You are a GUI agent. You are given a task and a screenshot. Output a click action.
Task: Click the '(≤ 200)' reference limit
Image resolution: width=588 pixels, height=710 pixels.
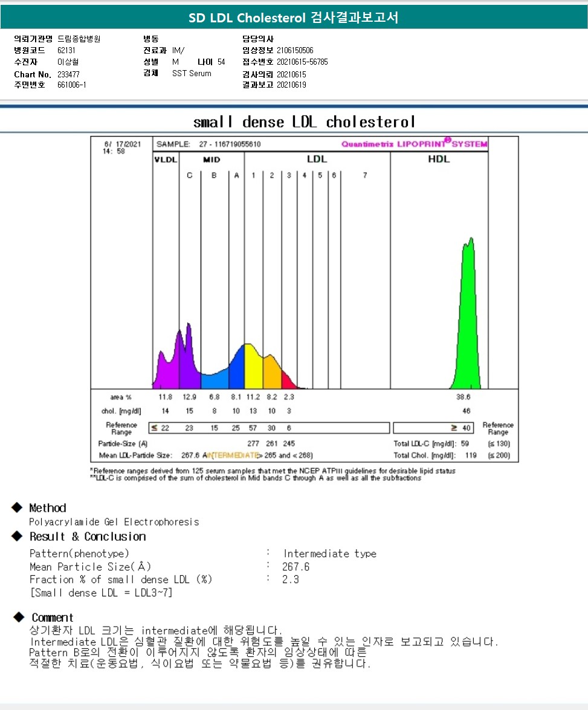click(499, 455)
